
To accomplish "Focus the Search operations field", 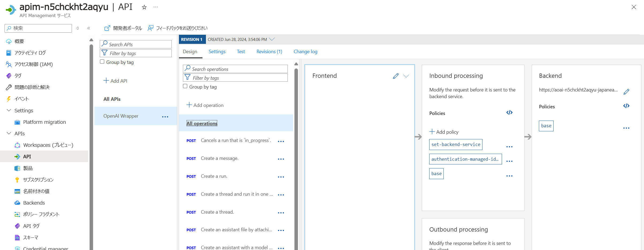I will pos(235,69).
